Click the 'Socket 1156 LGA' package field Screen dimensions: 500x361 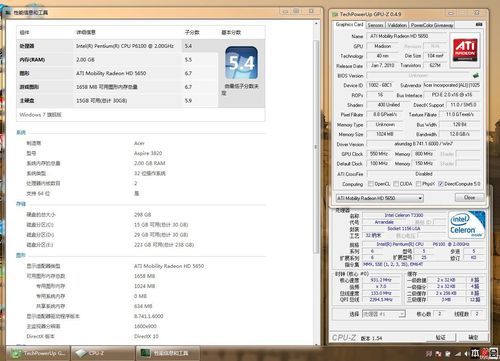click(x=404, y=229)
